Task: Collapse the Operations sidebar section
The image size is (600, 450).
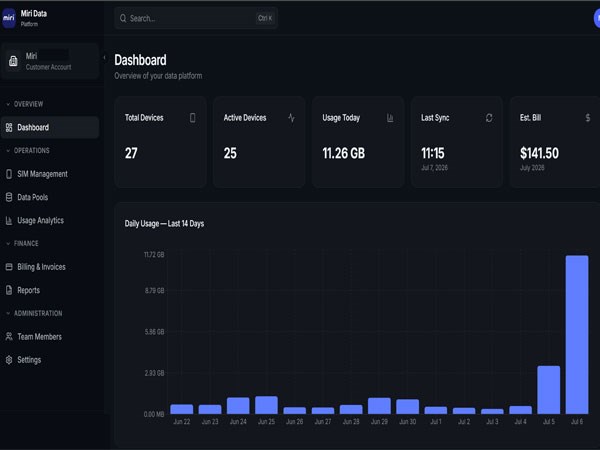Action: coord(28,150)
